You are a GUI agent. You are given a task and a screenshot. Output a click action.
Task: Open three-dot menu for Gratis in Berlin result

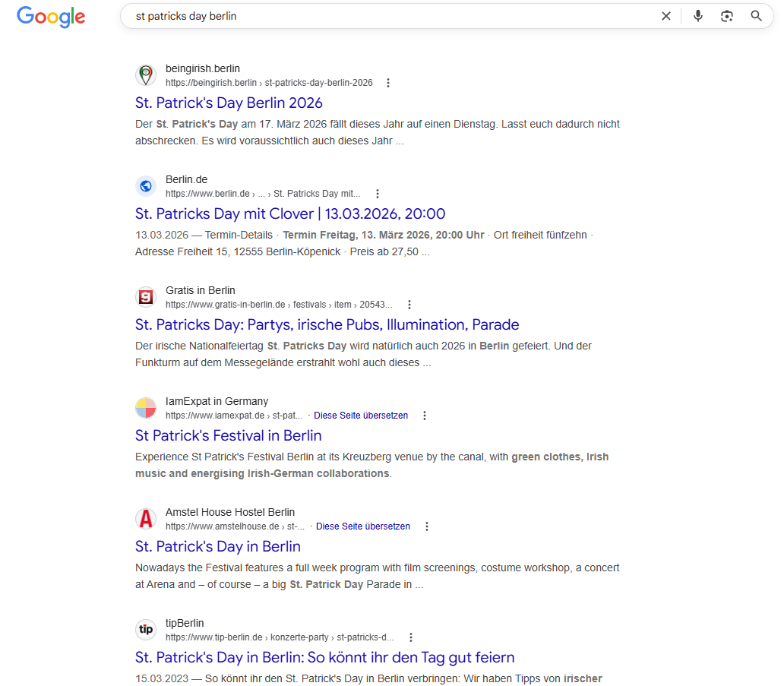(409, 305)
